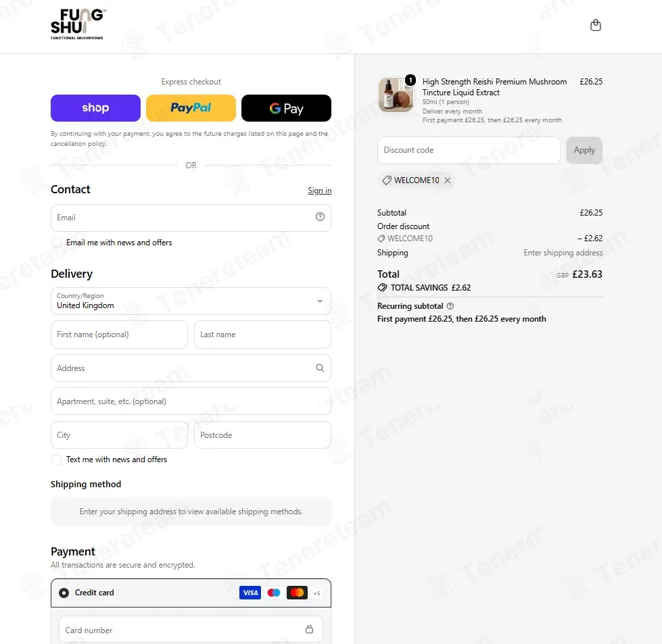Focus the Discount code input field
Viewport: 662px width, 644px height.
coord(469,150)
